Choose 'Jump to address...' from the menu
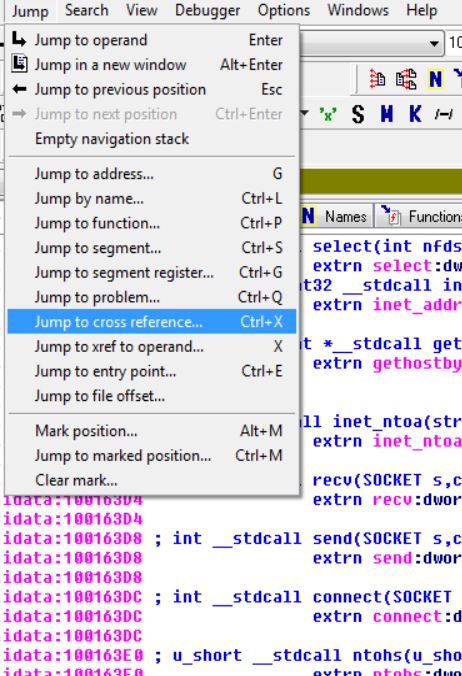The height and width of the screenshot is (676, 462). [x=152, y=174]
